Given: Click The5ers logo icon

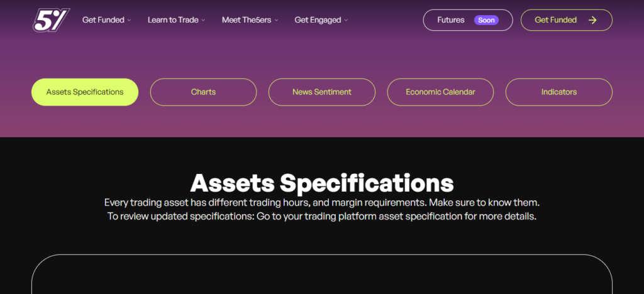Looking at the screenshot, I should click(51, 20).
